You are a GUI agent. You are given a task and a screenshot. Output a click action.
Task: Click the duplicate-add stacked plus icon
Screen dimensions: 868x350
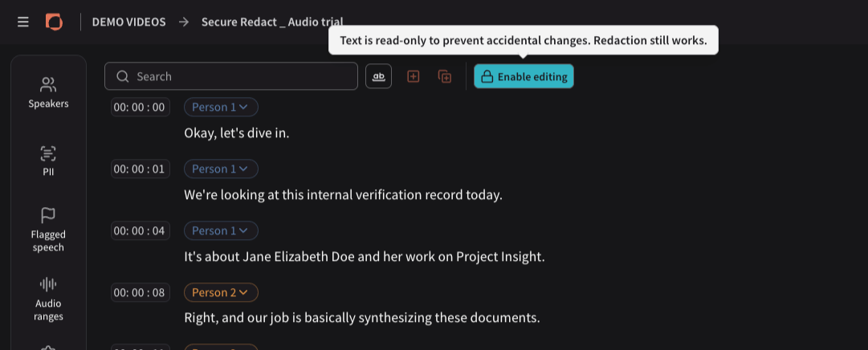(445, 76)
